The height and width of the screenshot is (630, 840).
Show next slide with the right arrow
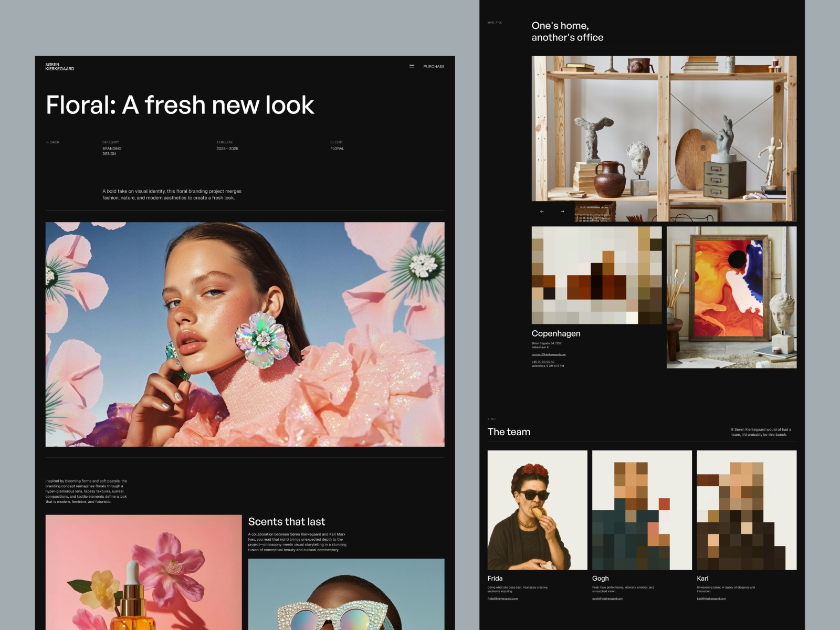pos(562,212)
